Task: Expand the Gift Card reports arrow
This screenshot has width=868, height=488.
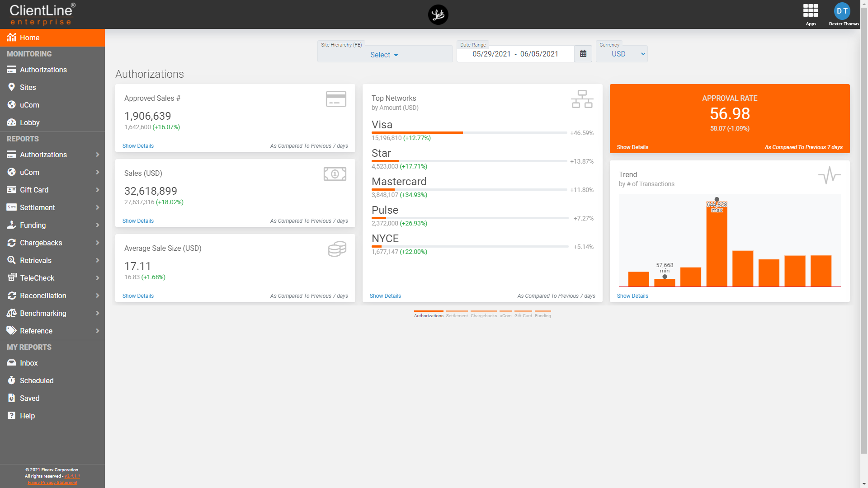Action: (97, 190)
